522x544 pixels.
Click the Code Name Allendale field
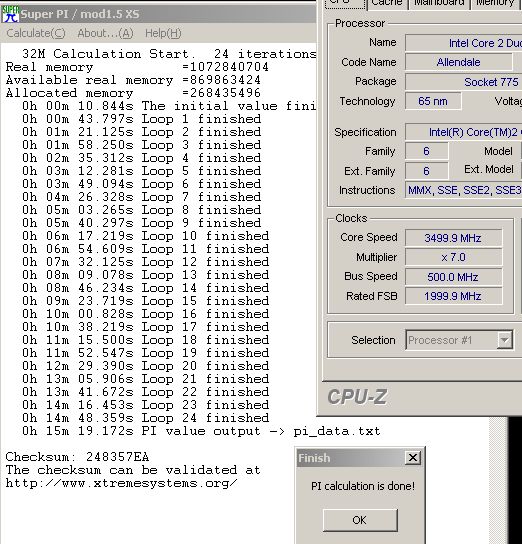pos(459,62)
